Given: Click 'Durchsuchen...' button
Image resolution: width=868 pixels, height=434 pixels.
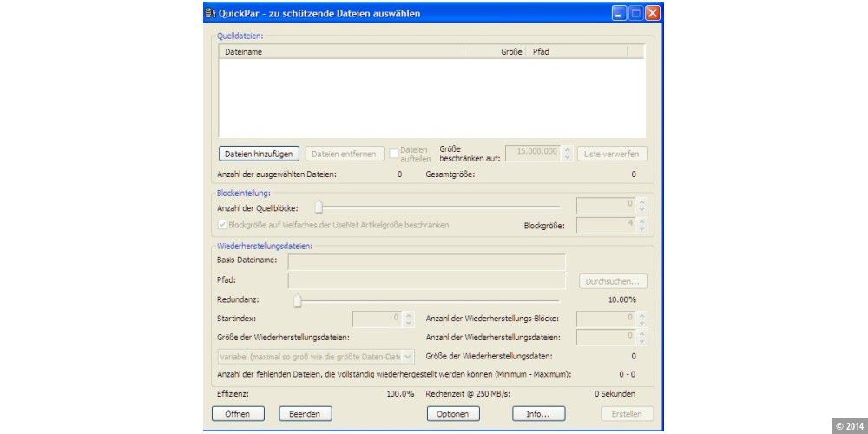Looking at the screenshot, I should click(x=613, y=281).
